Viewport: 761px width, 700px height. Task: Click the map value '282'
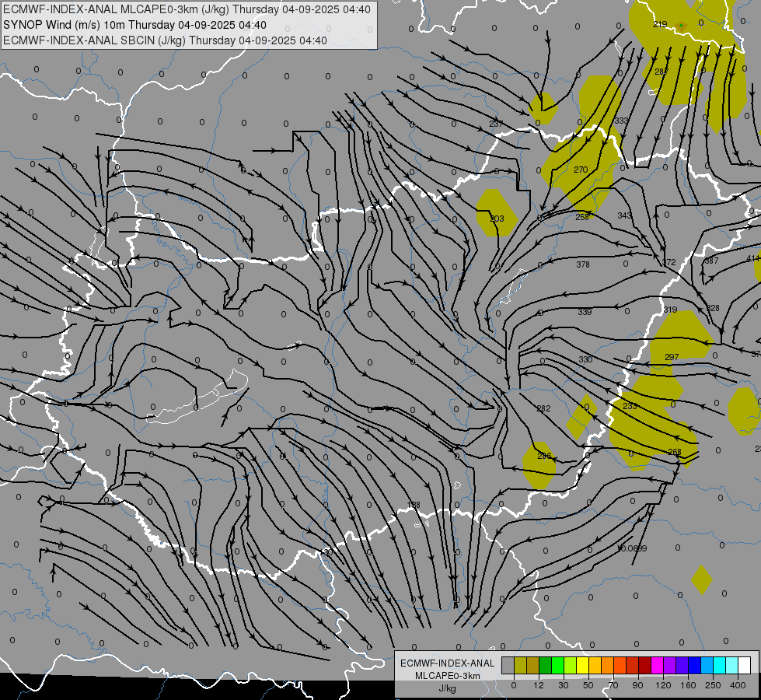(x=544, y=408)
